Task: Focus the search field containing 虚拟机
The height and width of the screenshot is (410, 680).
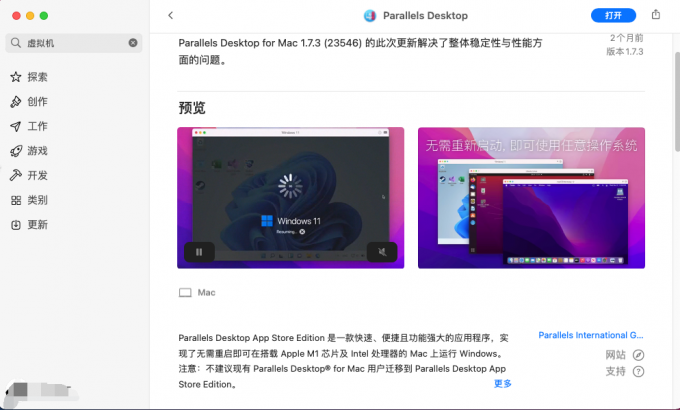Action: (74, 43)
